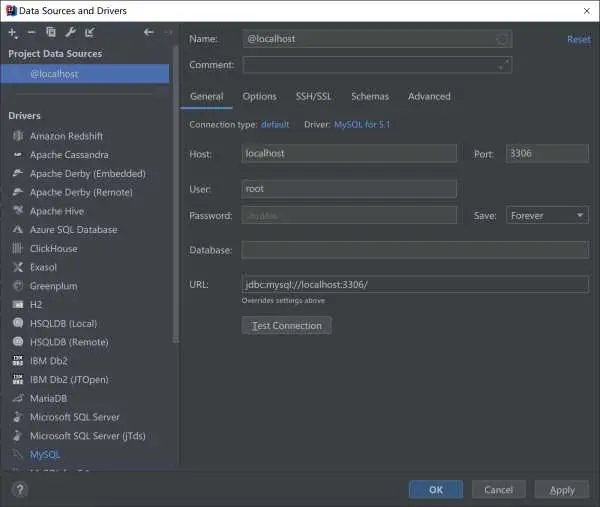Open the Advanced tab
The width and height of the screenshot is (600, 507).
click(429, 96)
